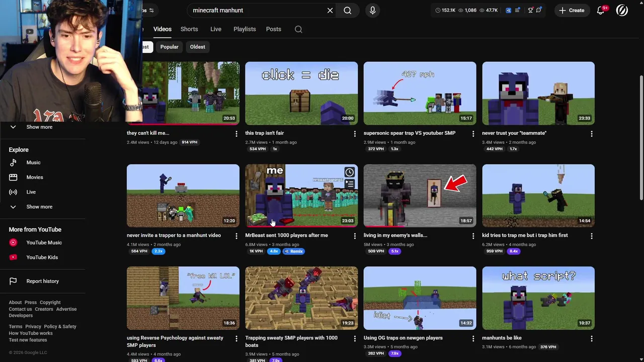Select the Popular sort chip

169,47
